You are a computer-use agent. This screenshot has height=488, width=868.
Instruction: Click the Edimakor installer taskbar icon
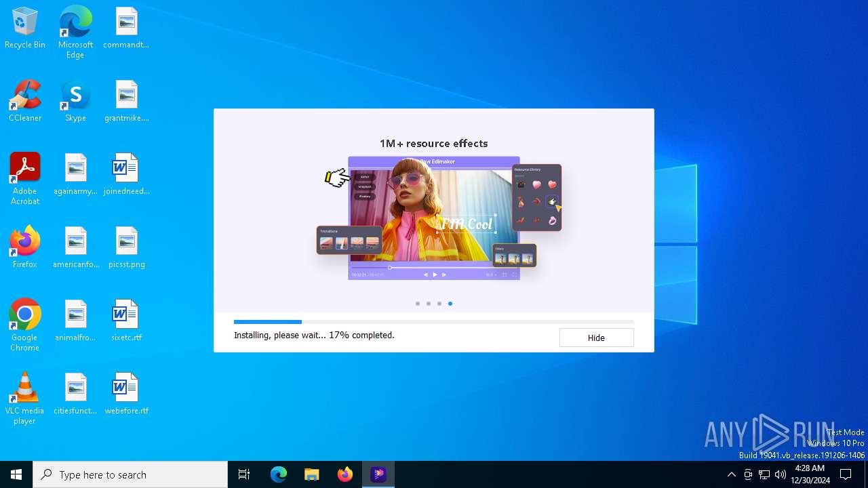(x=378, y=474)
